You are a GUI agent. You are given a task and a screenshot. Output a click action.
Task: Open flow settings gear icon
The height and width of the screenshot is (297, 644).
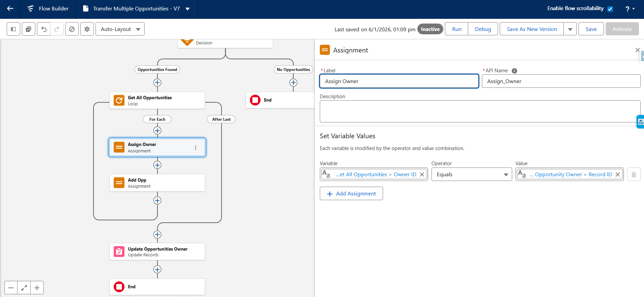[87, 29]
